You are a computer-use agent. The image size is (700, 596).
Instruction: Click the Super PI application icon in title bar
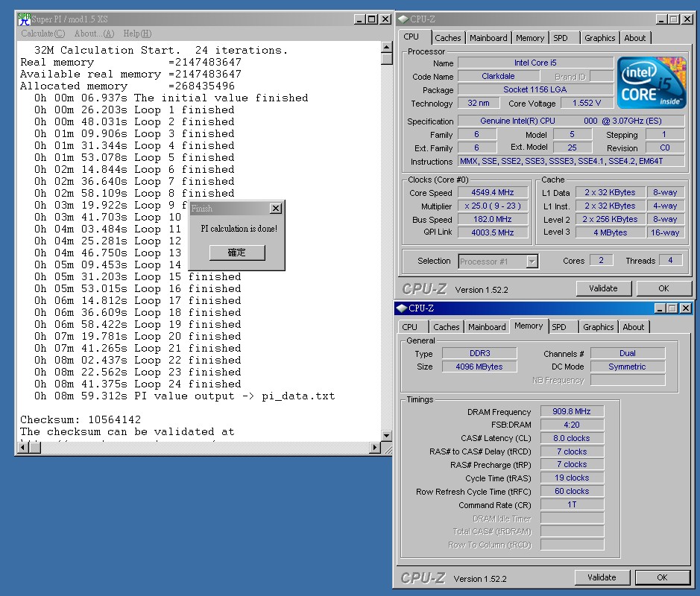[24, 19]
